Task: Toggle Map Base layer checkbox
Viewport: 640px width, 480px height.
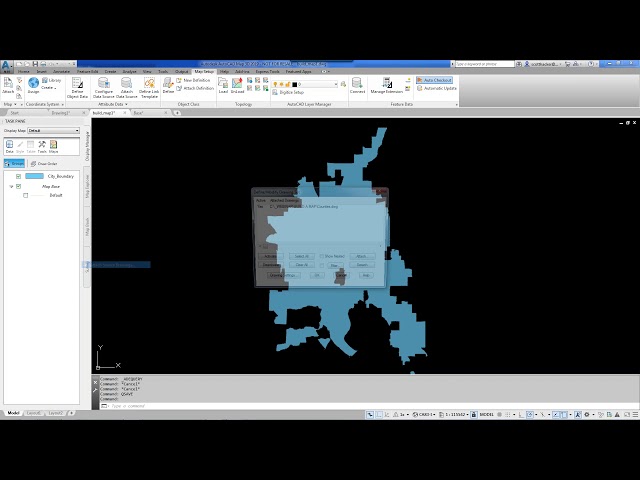Action: 18,186
